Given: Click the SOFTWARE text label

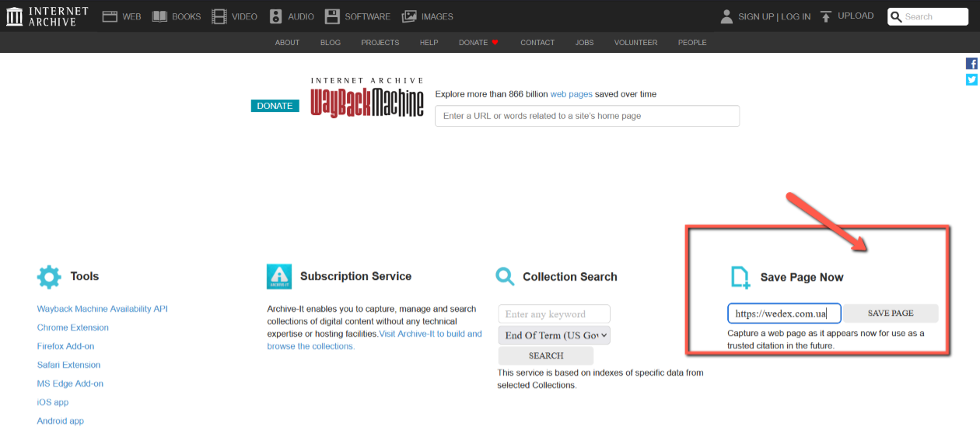Looking at the screenshot, I should point(367,16).
